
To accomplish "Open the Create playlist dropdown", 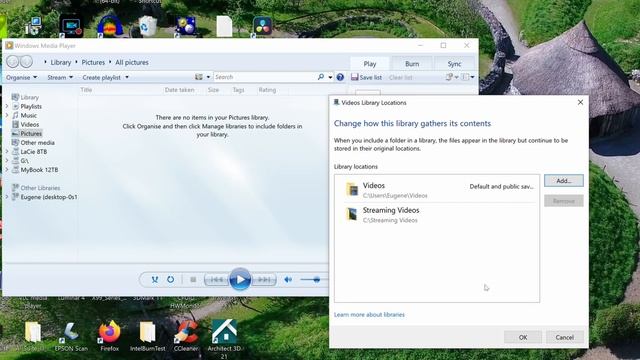I will click(x=105, y=77).
